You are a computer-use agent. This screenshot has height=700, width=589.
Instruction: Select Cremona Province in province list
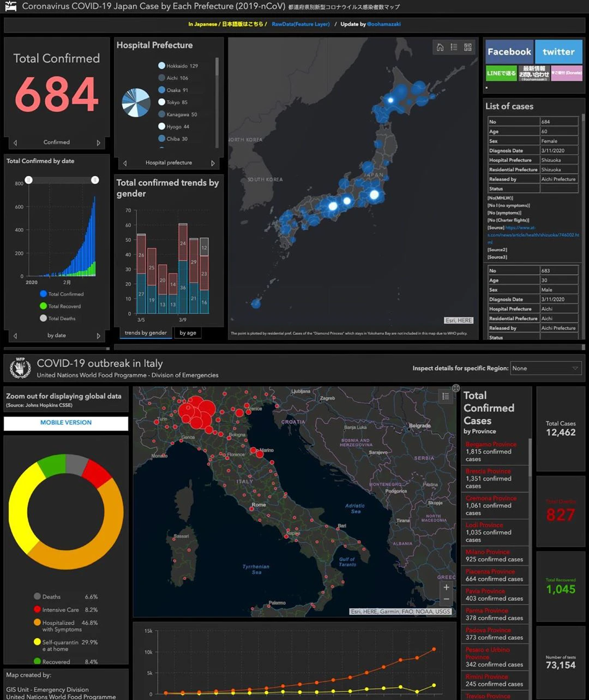coord(495,505)
